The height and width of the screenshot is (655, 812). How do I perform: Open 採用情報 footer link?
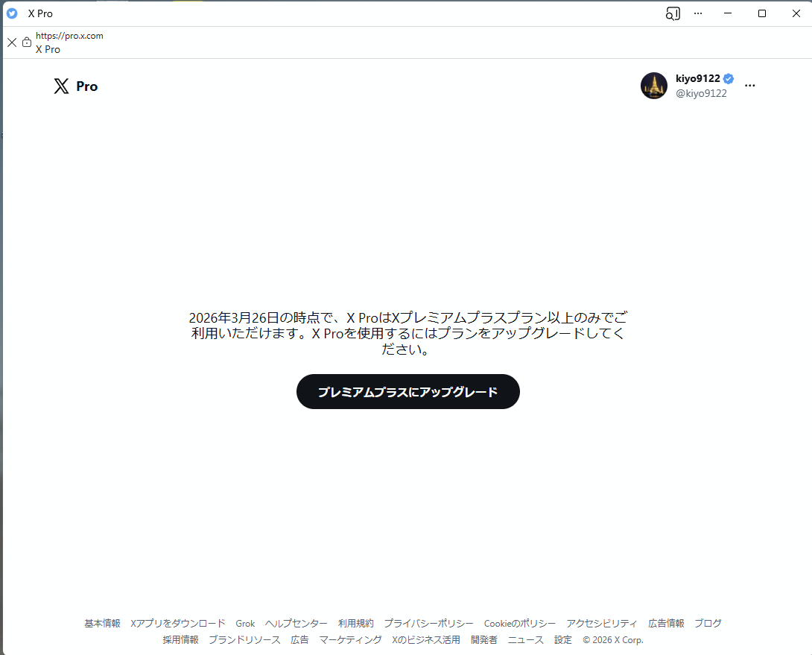[x=181, y=640]
